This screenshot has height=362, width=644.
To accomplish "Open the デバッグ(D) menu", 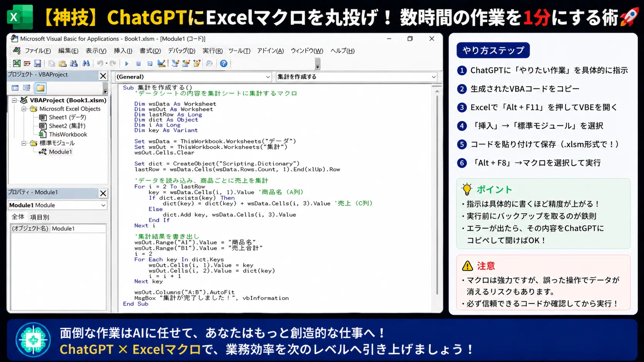I will click(181, 51).
